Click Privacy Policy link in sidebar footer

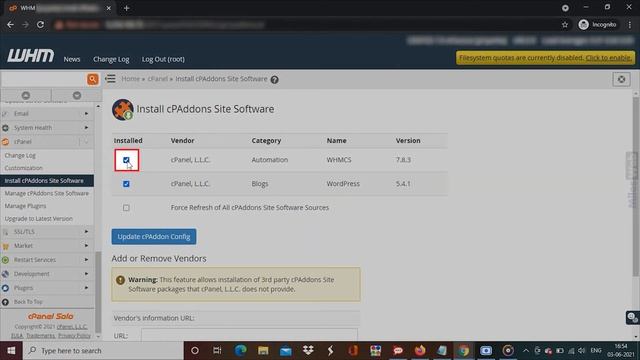[74, 336]
